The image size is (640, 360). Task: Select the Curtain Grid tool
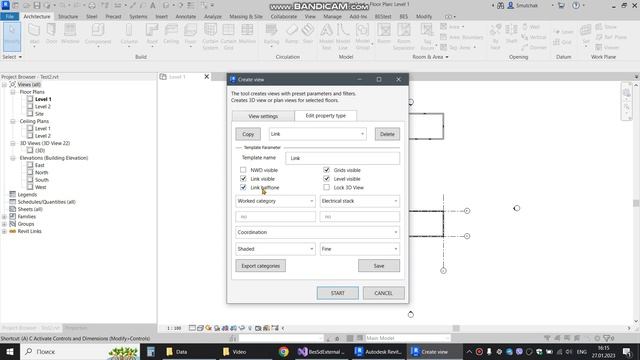[228, 37]
